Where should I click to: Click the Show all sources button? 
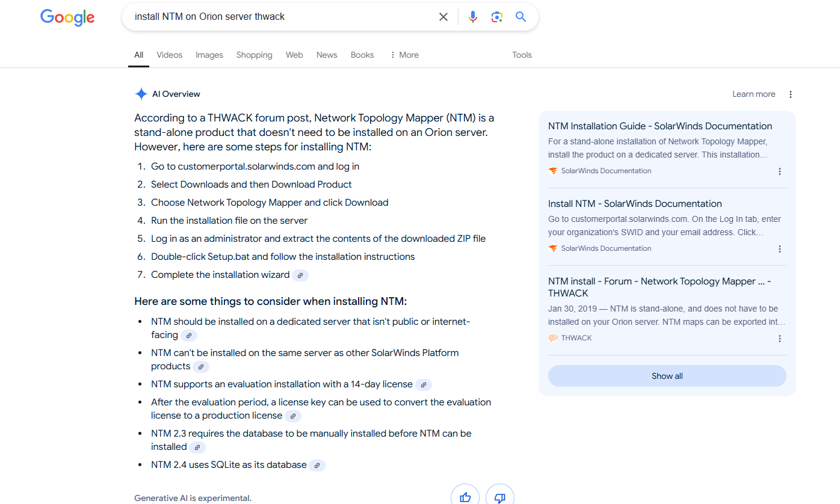pos(667,376)
